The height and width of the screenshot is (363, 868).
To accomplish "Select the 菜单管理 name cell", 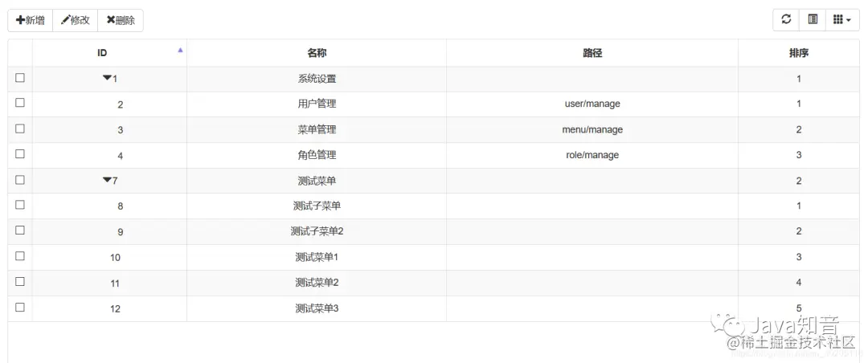I will 317,130.
